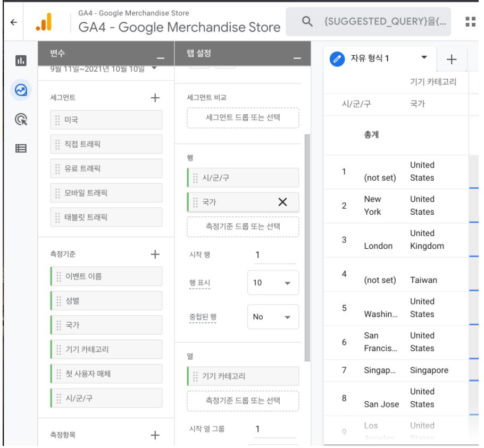Select the 모바일 트래픽 segment
Screen dimensions: 484x448
106,193
